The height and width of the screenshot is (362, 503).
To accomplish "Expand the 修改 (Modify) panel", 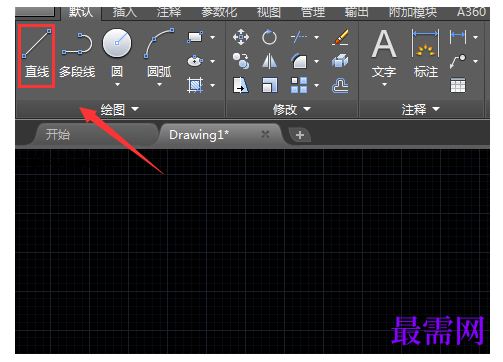I will (292, 109).
